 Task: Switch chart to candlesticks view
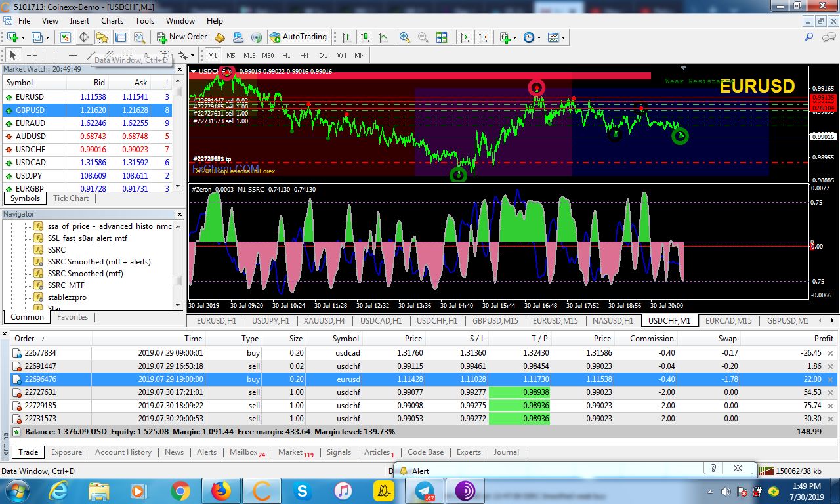364,37
